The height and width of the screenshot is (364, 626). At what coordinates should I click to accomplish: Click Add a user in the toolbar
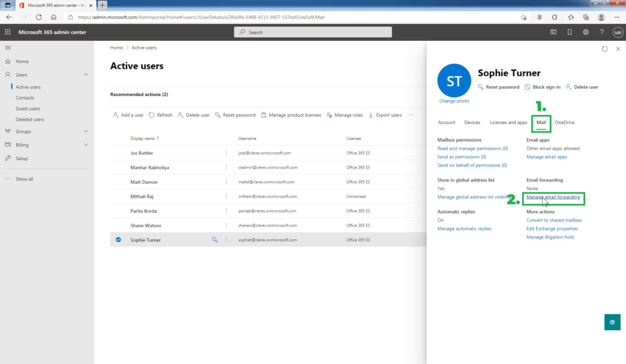point(128,115)
